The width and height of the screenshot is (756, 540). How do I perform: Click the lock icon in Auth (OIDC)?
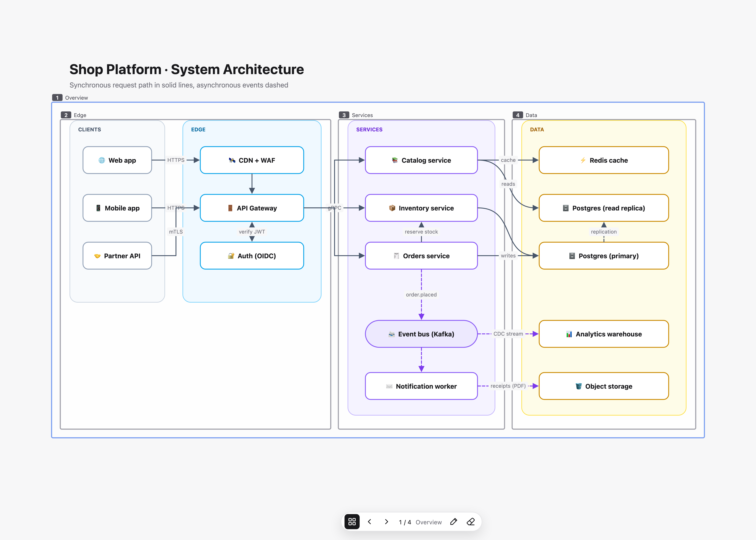pyautogui.click(x=231, y=256)
